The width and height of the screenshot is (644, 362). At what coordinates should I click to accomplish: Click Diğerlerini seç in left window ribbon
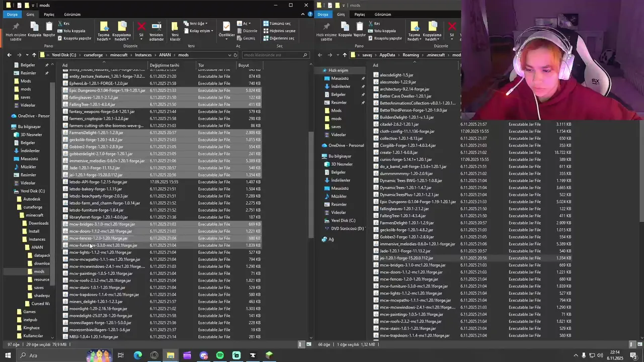(279, 38)
